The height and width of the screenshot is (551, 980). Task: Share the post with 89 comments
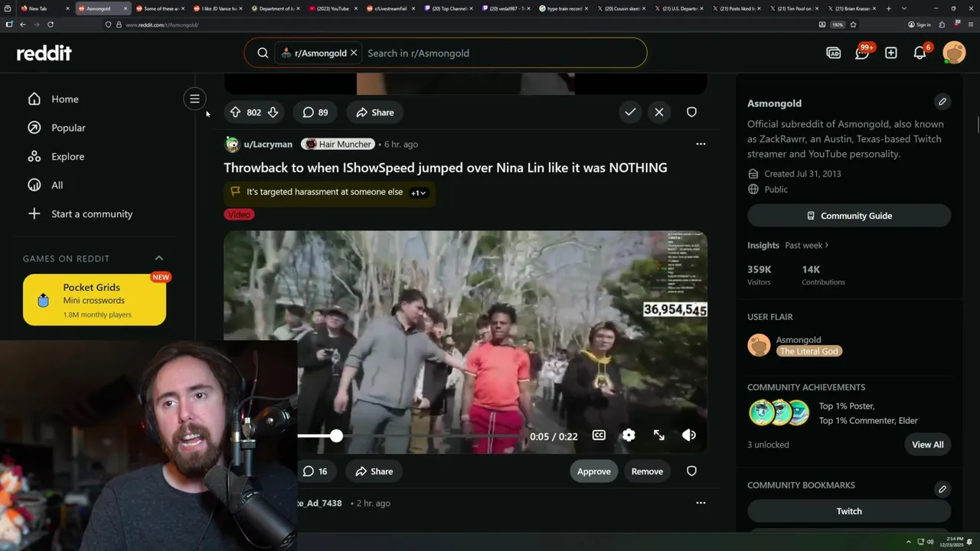click(374, 112)
